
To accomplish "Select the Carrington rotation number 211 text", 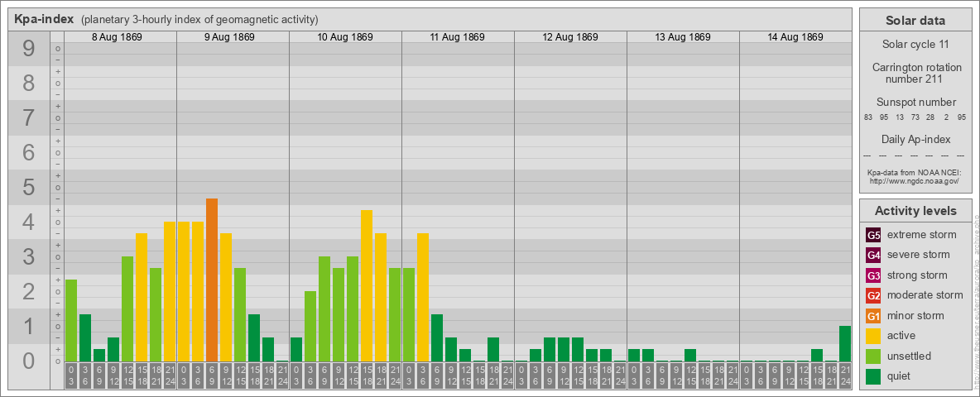I will point(915,73).
